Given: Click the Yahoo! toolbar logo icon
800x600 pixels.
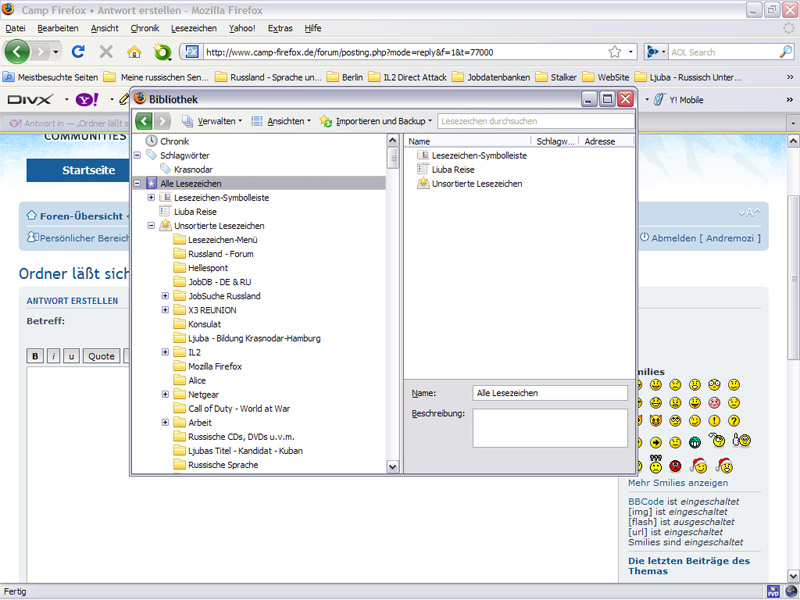Looking at the screenshot, I should coord(86,99).
